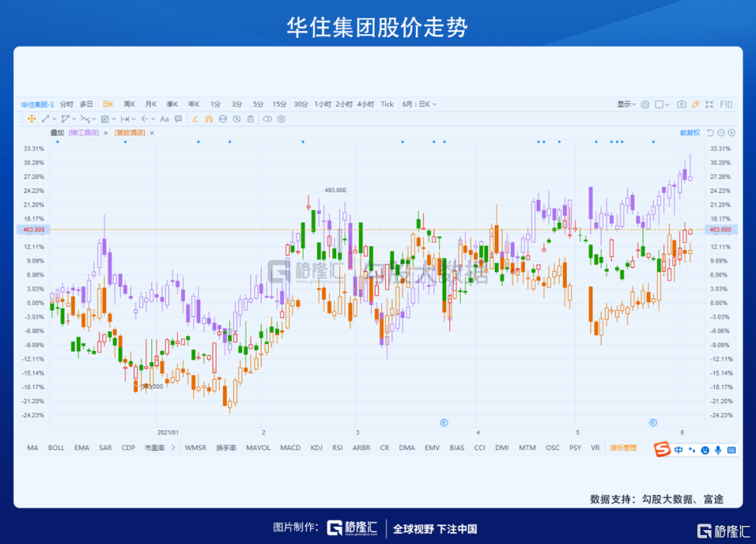Expand the 显示 dropdown
This screenshot has height=544, width=756.
coord(626,104)
